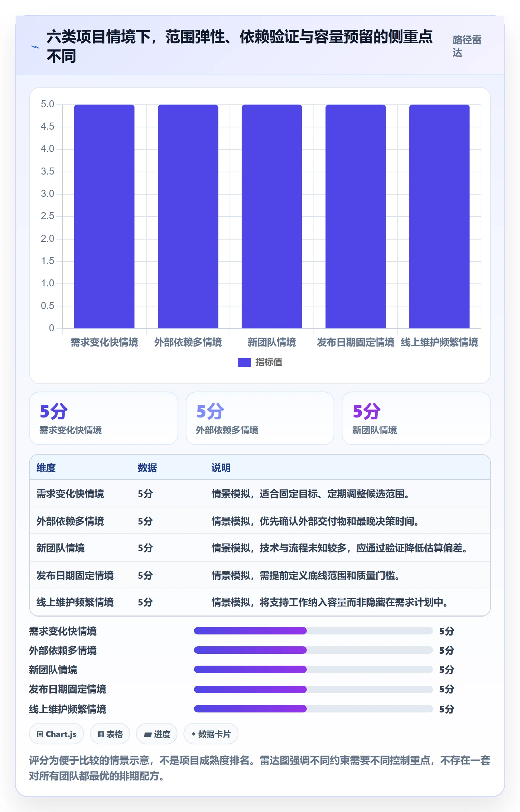
Task: Click the 路径雷达 tag in the header
Action: [467, 46]
